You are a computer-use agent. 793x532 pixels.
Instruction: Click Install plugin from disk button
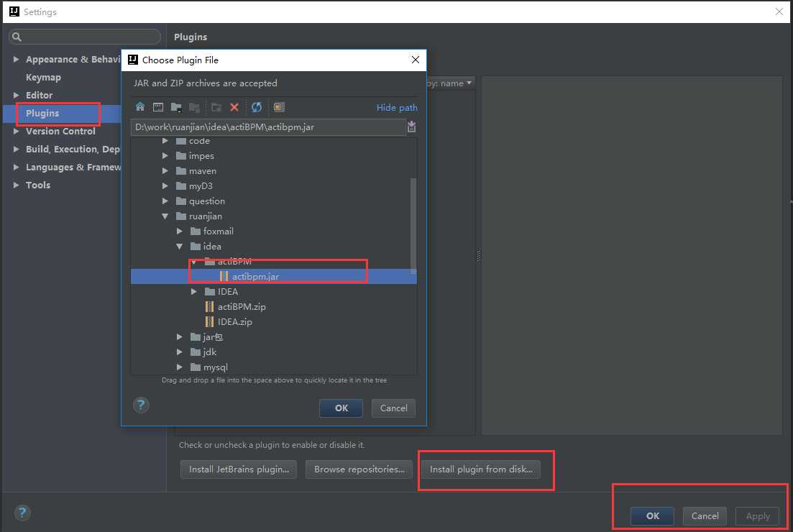coord(481,469)
